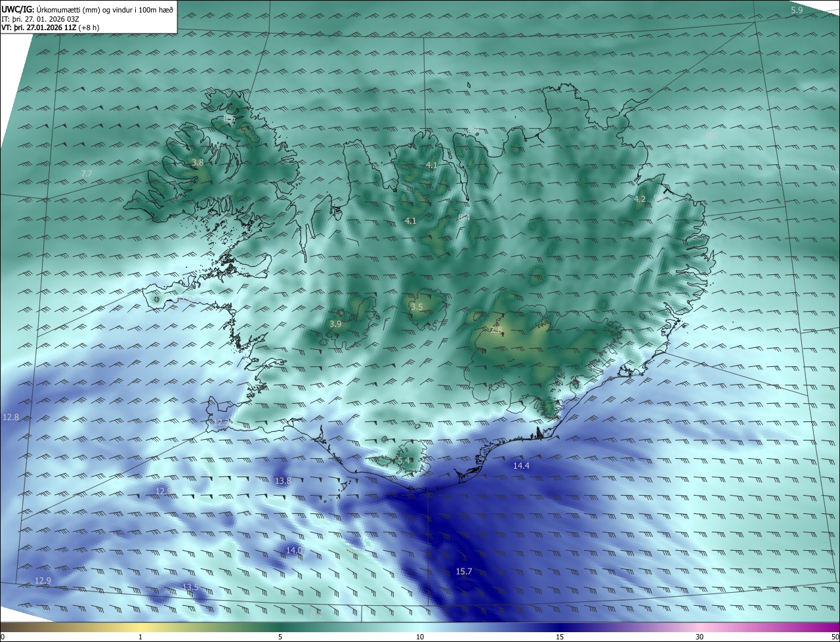The image size is (840, 642).
Task: Click the 5.9 value label on the map
Action: (x=797, y=10)
